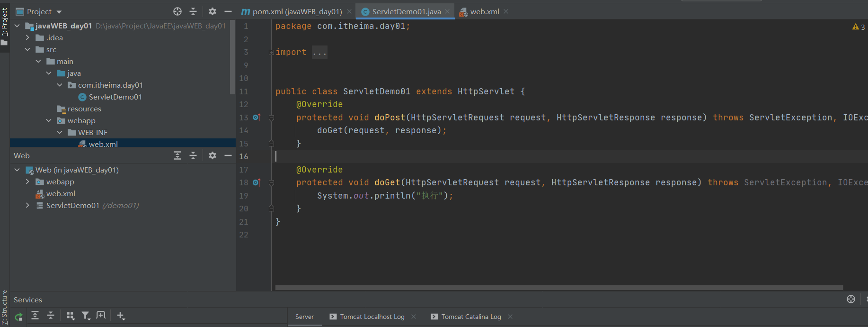Collapse the src folder
Viewport: 868px width, 327px height.
[27, 49]
